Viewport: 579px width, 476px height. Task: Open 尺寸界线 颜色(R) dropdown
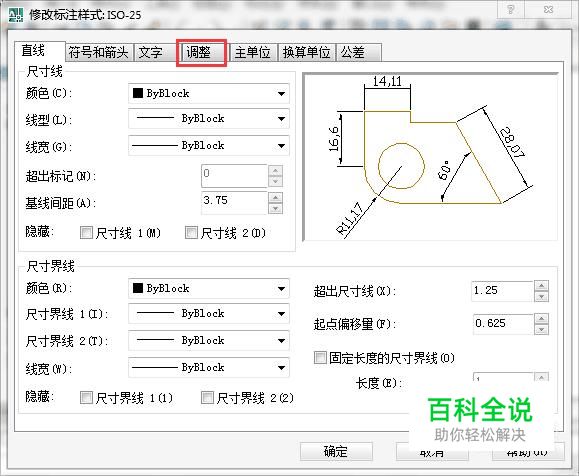209,288
